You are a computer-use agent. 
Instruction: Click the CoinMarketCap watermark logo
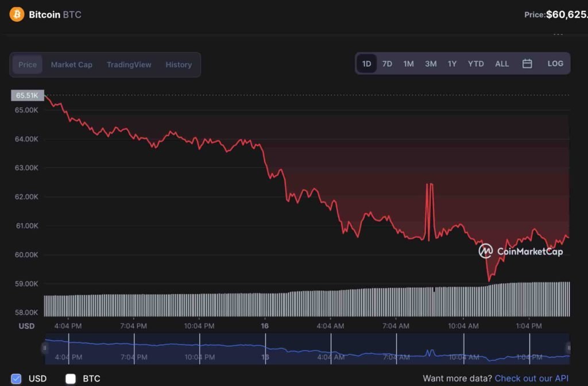(486, 251)
